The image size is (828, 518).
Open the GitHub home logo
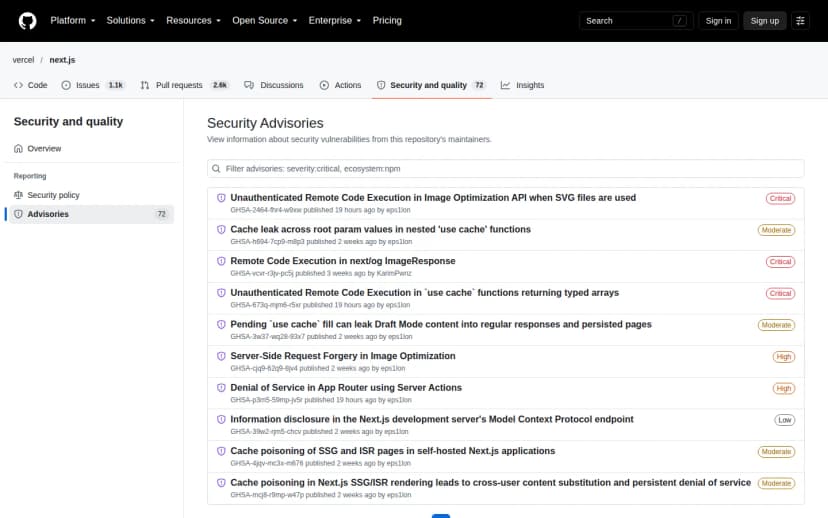click(27, 21)
